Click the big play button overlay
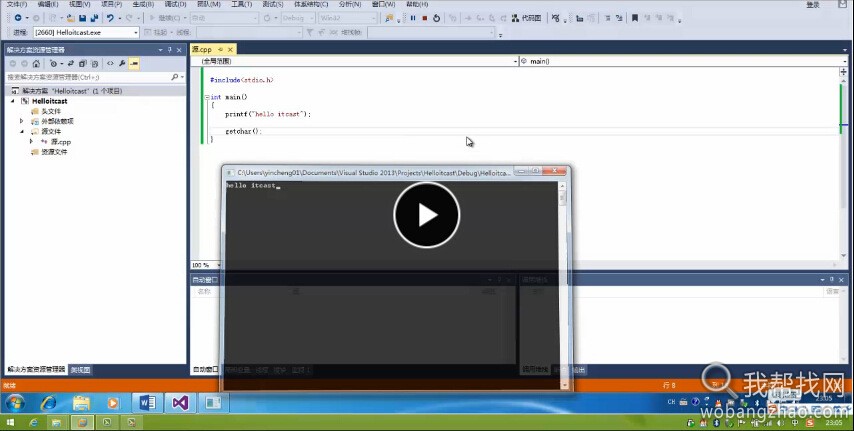This screenshot has height=431, width=854. 426,215
